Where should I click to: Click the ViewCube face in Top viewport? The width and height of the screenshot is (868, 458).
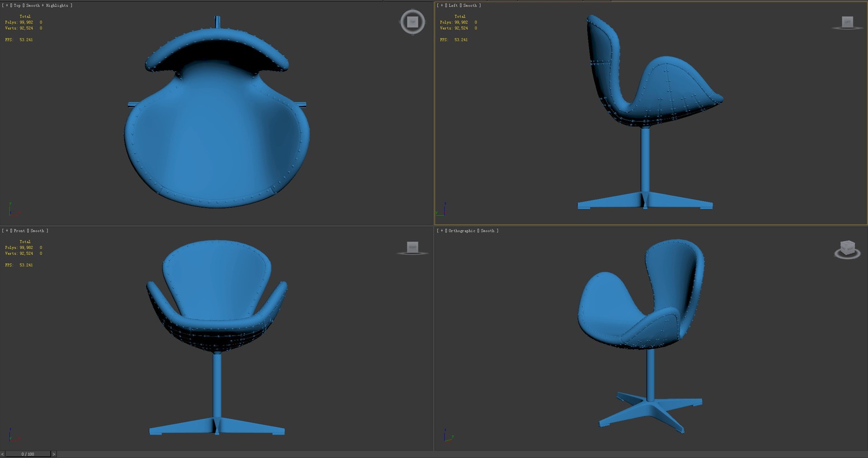click(412, 22)
